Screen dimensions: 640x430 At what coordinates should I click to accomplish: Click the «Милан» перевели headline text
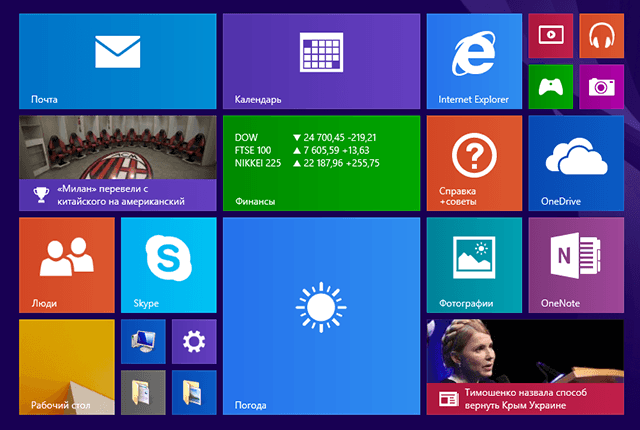121,195
